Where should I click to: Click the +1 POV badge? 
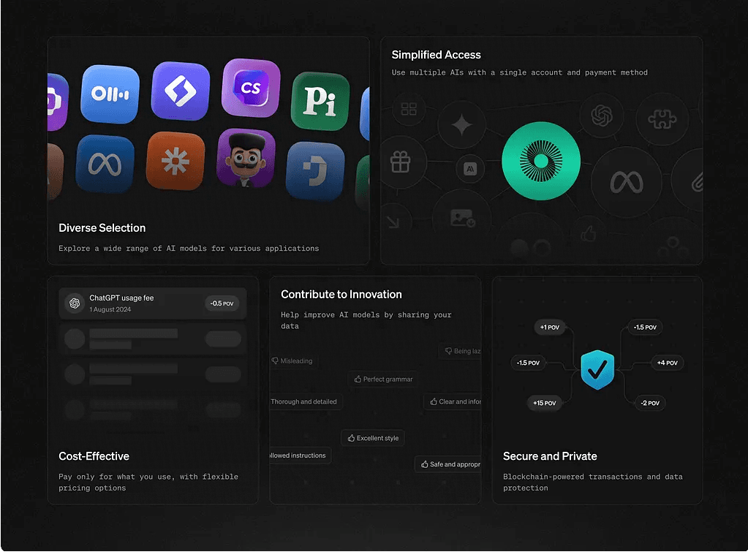[x=550, y=328]
